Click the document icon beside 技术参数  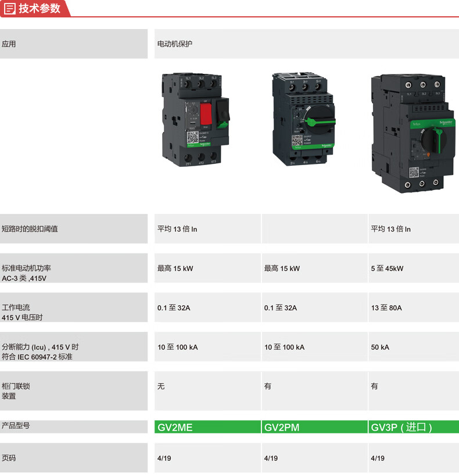pyautogui.click(x=10, y=8)
